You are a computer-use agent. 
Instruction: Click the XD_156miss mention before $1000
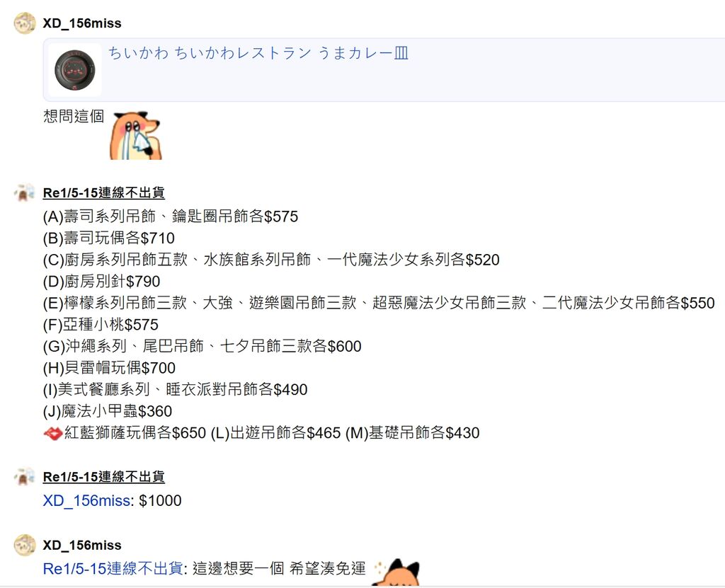coord(86,501)
